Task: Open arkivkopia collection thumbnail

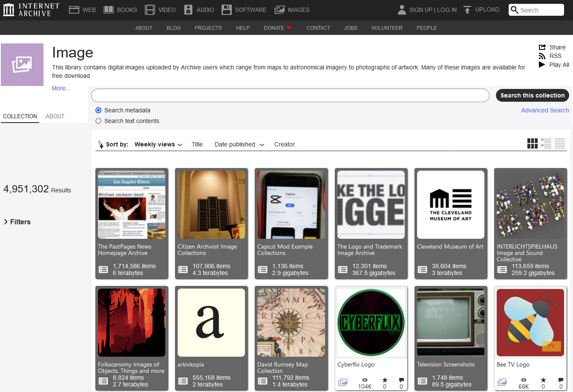Action: [x=211, y=323]
